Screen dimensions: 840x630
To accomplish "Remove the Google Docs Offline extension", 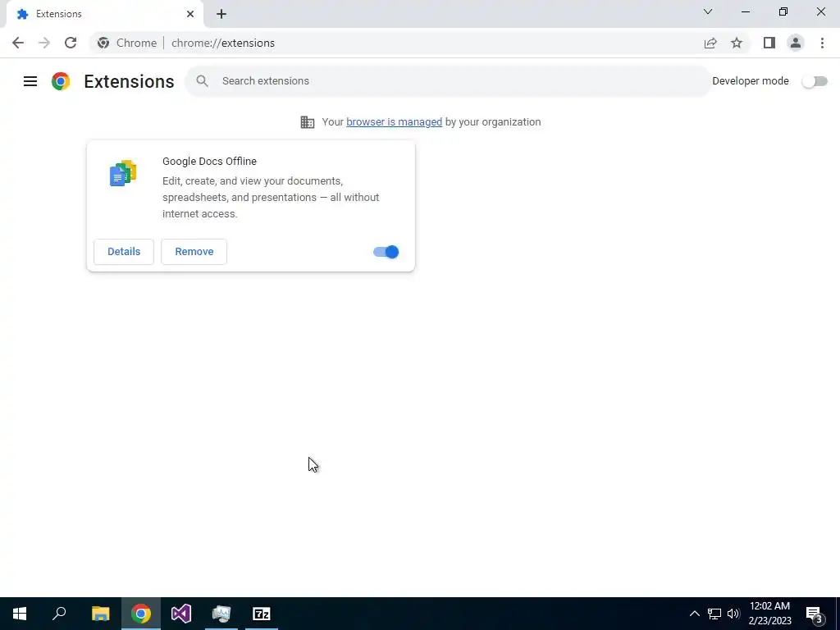I will pos(194,252).
